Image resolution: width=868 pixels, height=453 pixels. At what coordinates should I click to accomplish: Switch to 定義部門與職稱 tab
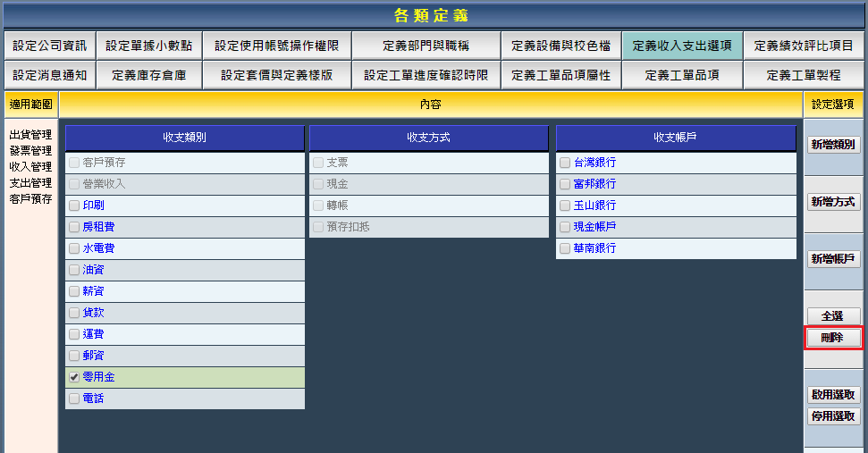click(x=426, y=46)
